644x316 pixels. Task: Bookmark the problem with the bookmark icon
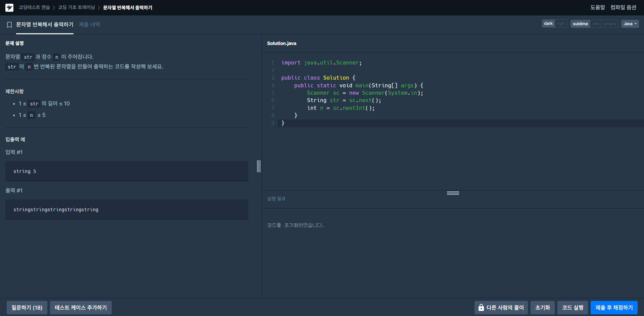9,25
